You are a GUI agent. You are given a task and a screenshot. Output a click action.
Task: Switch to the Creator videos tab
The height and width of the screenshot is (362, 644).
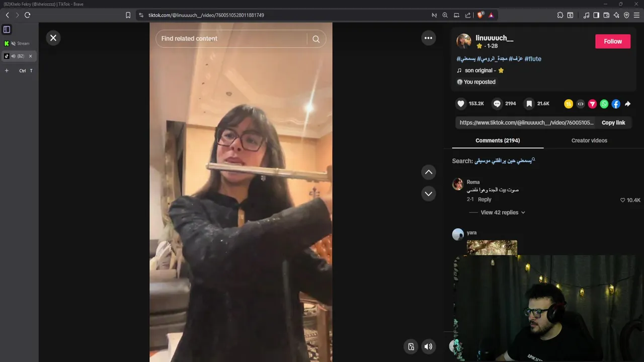589,140
